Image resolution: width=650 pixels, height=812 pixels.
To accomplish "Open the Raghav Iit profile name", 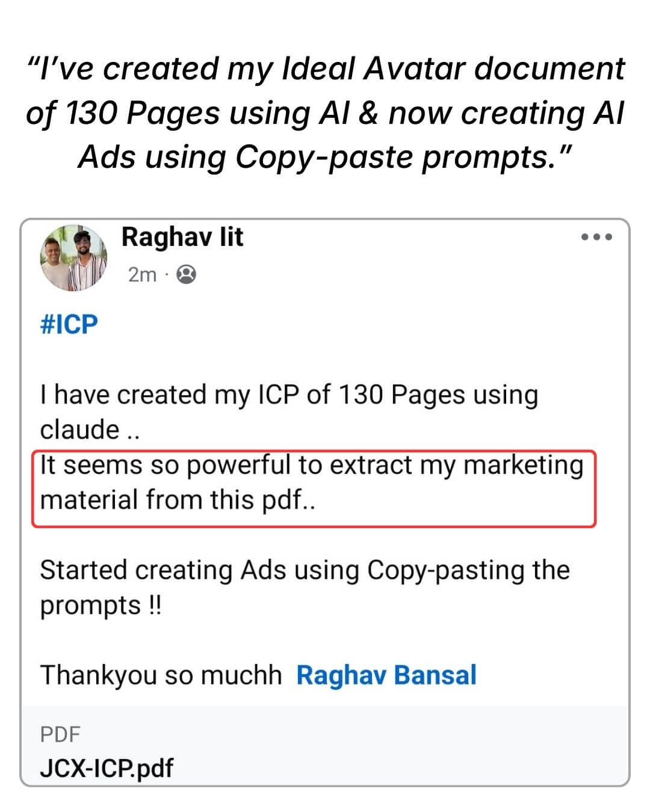I will coord(182,237).
